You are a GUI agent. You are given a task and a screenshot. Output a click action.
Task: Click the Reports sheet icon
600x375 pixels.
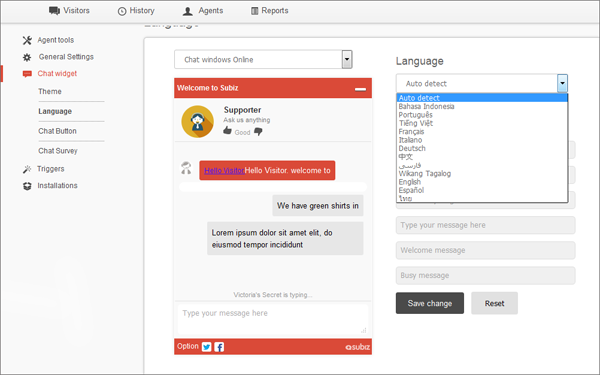tap(254, 11)
